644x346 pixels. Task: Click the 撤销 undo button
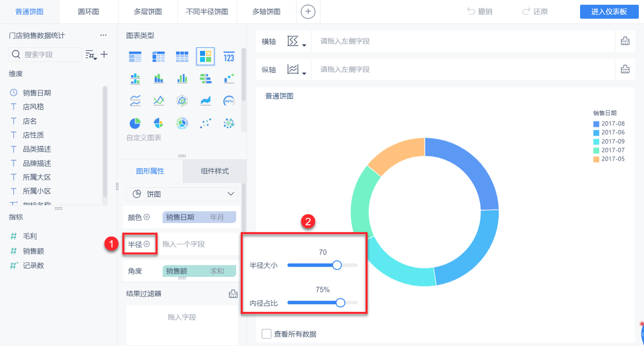click(480, 11)
